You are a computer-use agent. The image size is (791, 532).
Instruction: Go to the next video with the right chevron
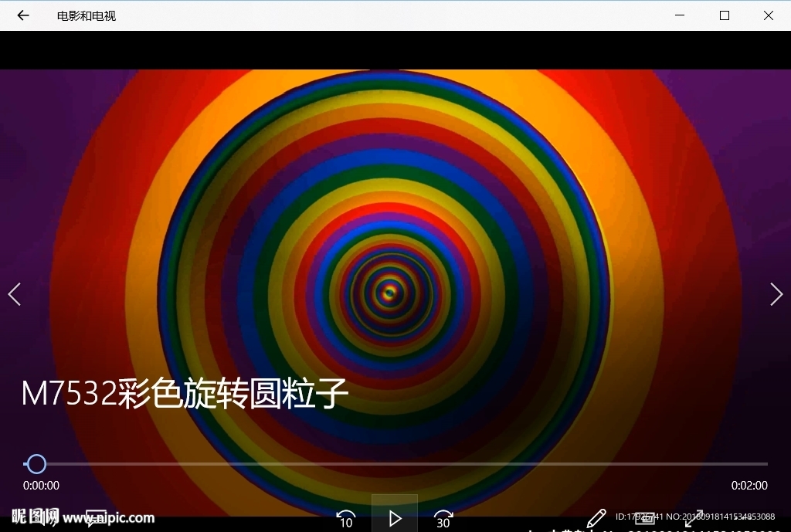coord(776,294)
